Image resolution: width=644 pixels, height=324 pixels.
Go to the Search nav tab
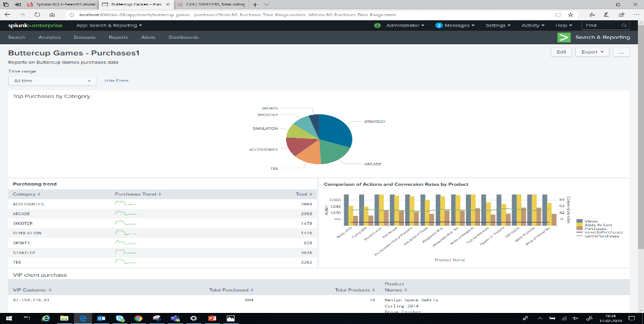pos(17,38)
